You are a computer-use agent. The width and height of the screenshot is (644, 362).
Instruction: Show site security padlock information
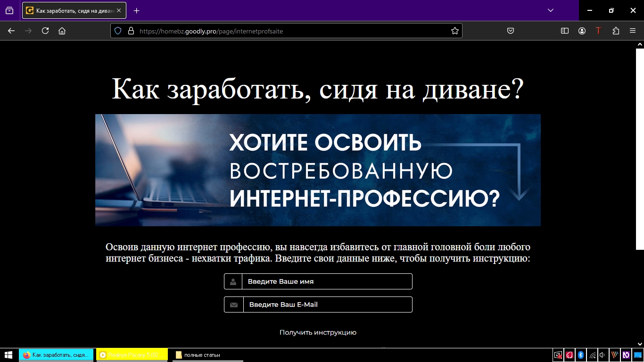pos(131,31)
